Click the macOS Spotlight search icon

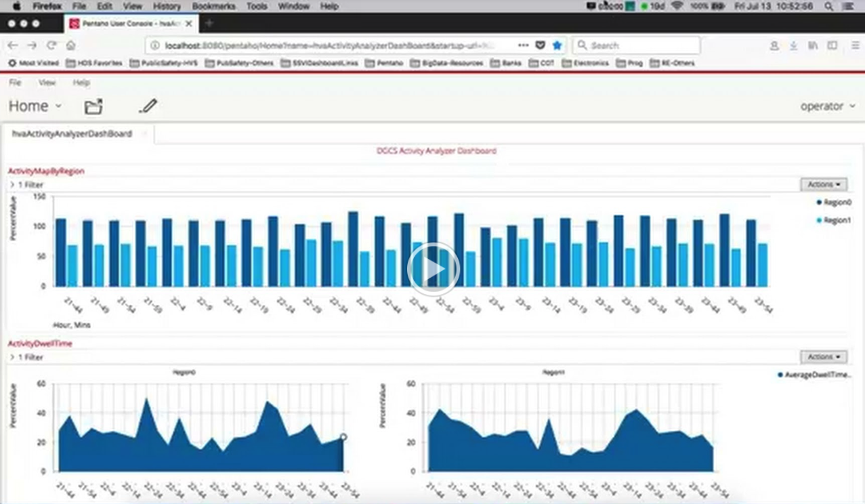point(829,6)
